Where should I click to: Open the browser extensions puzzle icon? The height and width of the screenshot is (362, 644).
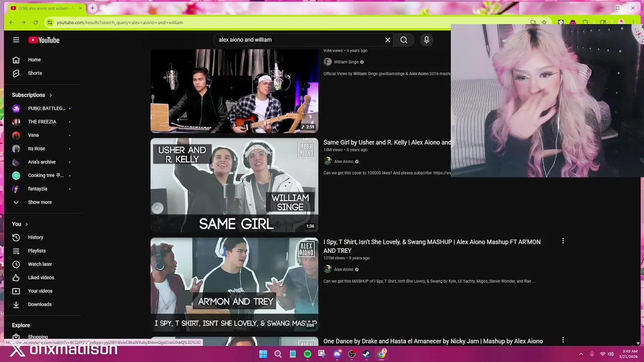pyautogui.click(x=585, y=22)
